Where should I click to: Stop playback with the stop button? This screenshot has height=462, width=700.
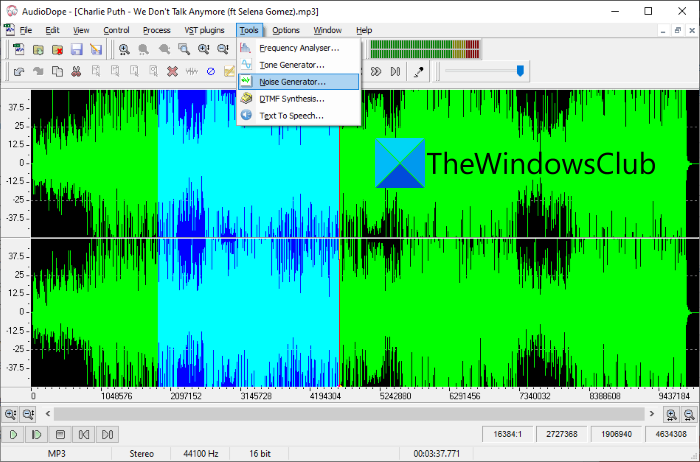60,434
